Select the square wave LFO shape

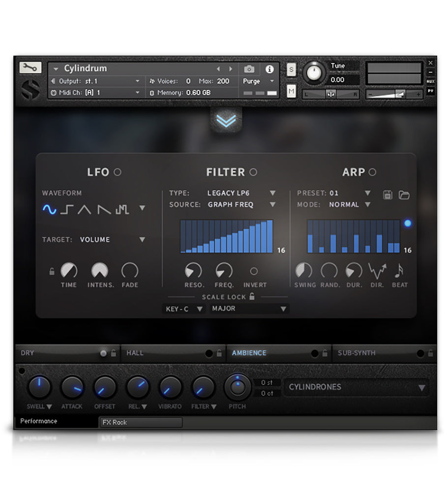(x=66, y=209)
